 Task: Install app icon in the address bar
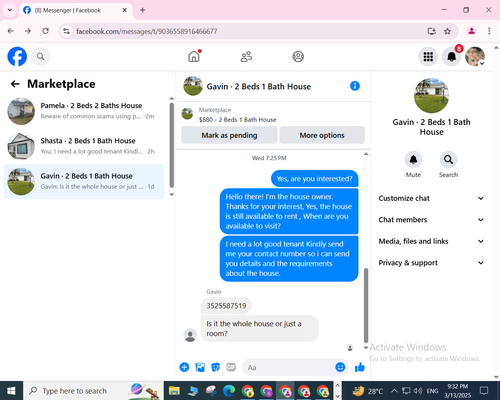point(432,31)
